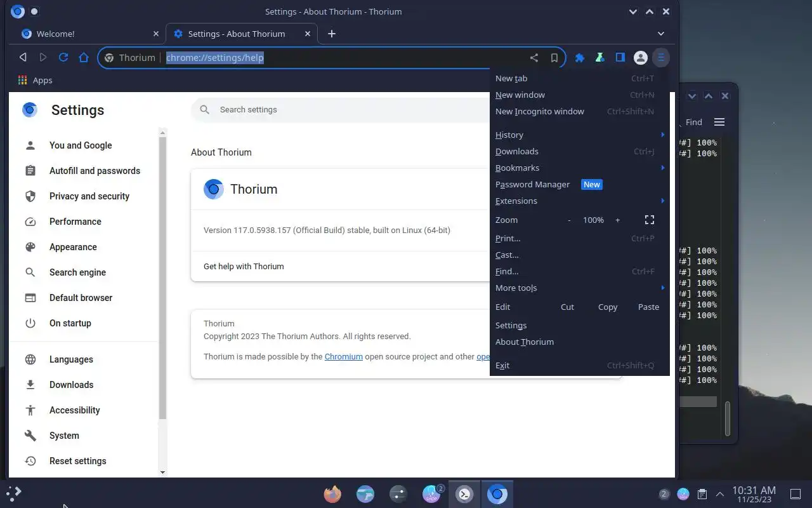Close the Thorium main menu button
812x508 pixels.
click(x=661, y=58)
